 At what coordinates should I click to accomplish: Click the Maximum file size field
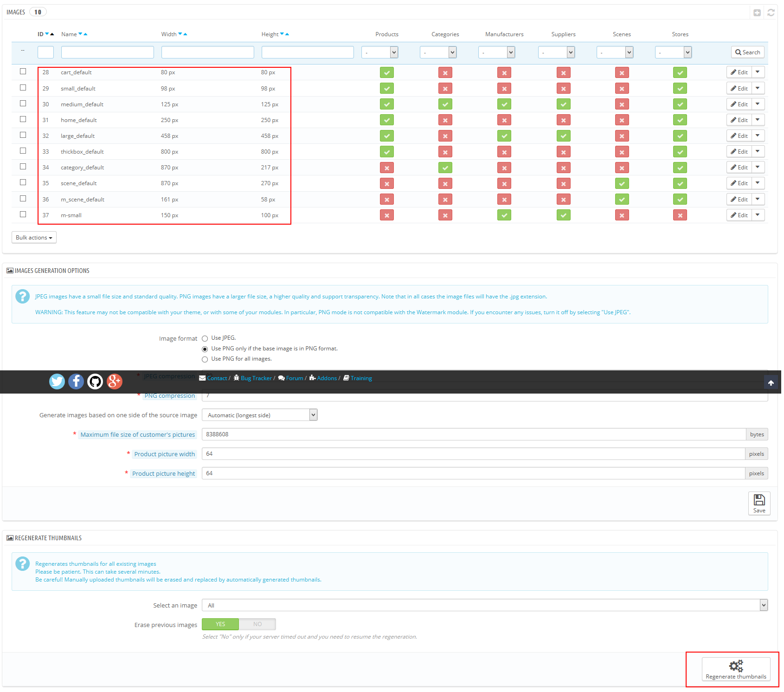click(x=474, y=434)
